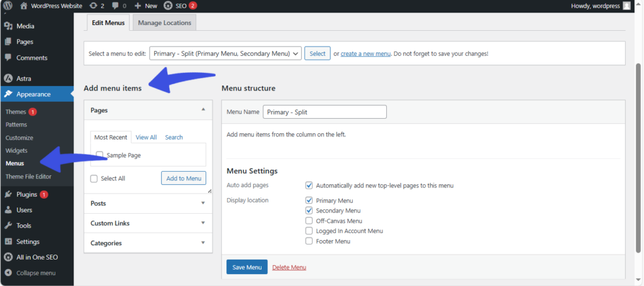The height and width of the screenshot is (286, 644).
Task: Click into the Menu Name input field
Action: [x=325, y=112]
